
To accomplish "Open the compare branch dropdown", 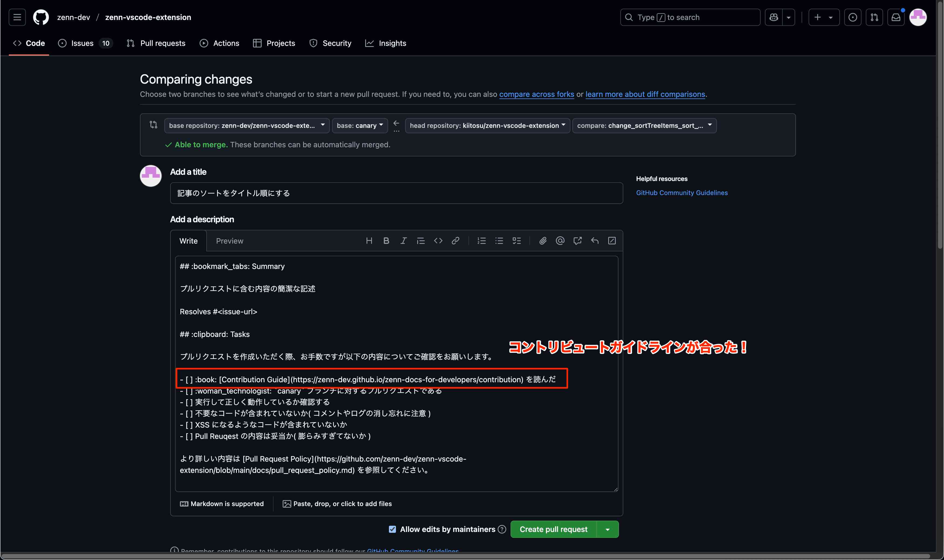I will 644,126.
